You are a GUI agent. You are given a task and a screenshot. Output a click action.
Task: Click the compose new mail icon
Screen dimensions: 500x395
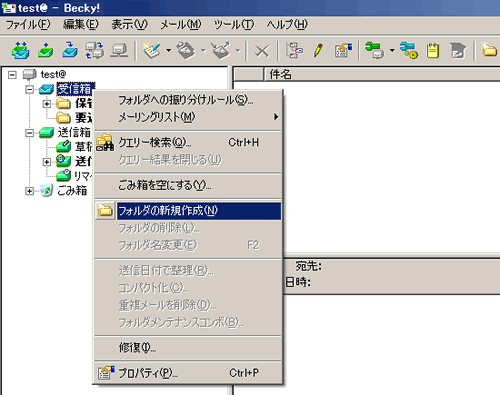[x=152, y=51]
